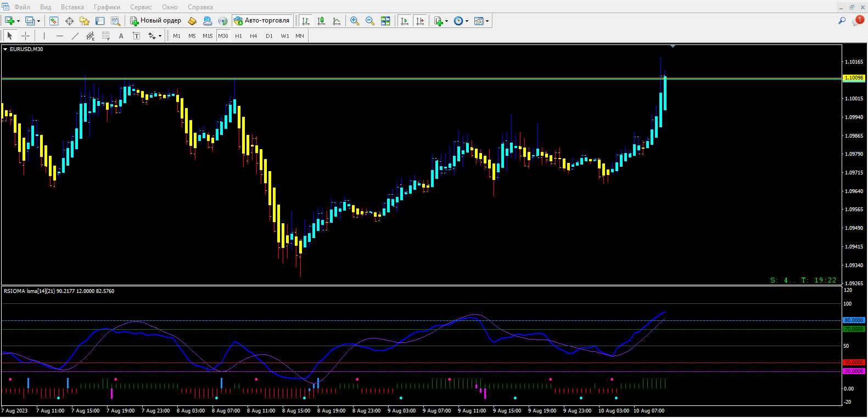Launch MetaEditor yellow book icon
868x418 pixels.
click(192, 21)
